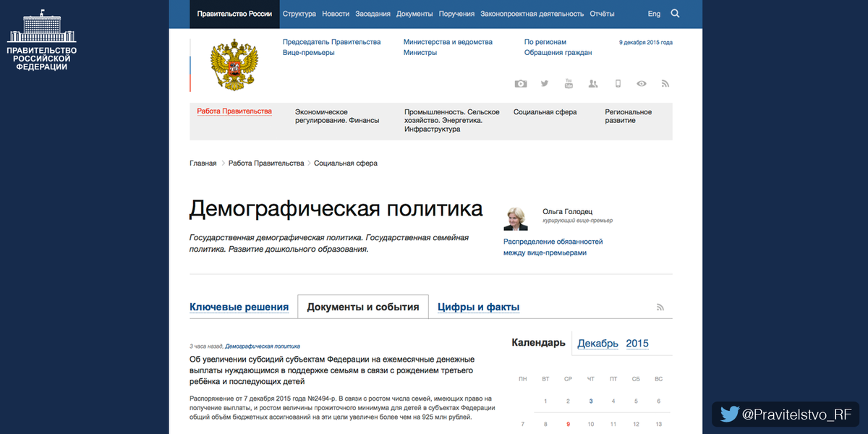
Task: Switch to Ключевые решения tab
Action: tap(239, 307)
